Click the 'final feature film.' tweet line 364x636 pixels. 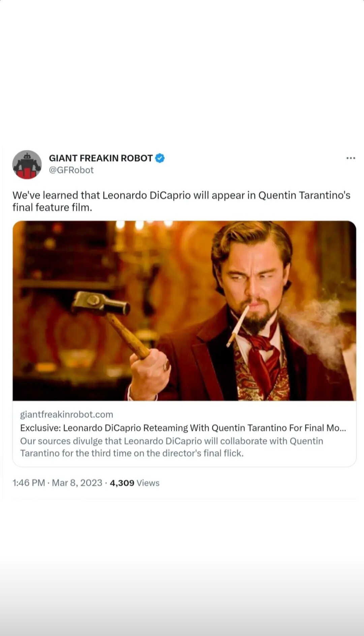tap(52, 207)
